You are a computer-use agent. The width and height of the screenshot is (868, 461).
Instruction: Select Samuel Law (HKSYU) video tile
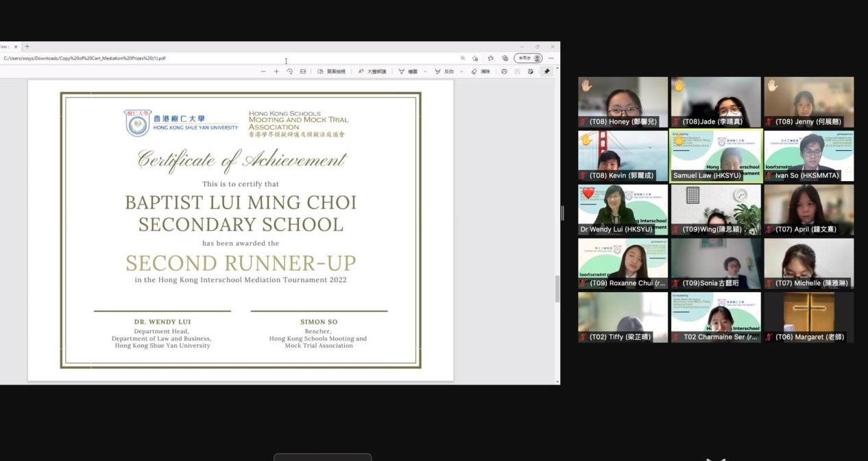pyautogui.click(x=716, y=156)
